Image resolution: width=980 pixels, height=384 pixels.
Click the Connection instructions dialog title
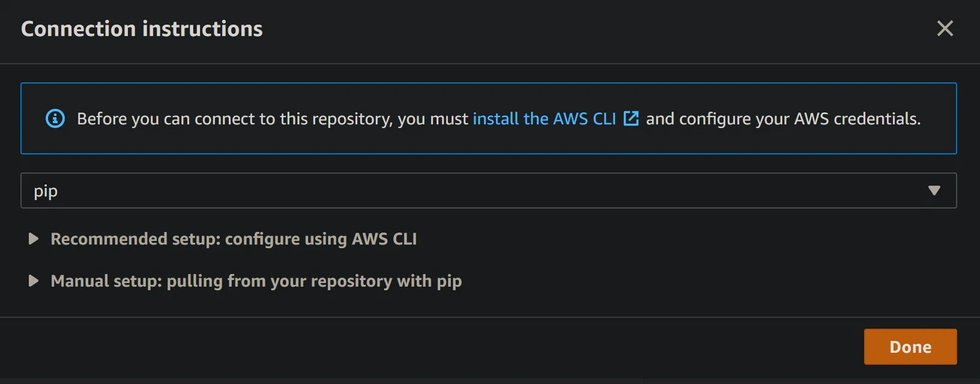pyautogui.click(x=142, y=29)
